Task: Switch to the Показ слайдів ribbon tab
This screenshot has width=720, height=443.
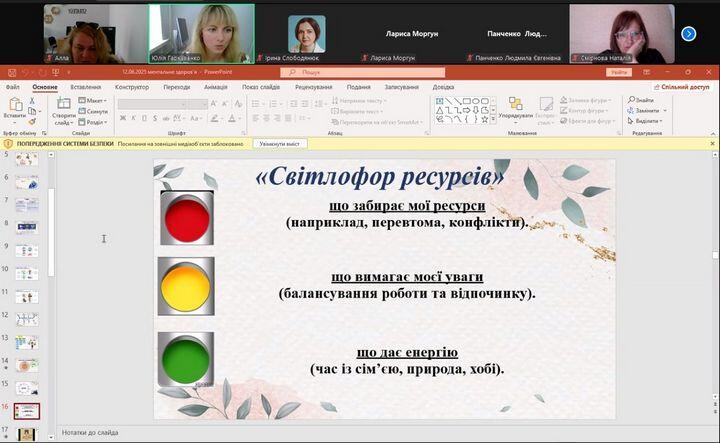Action: (261, 87)
